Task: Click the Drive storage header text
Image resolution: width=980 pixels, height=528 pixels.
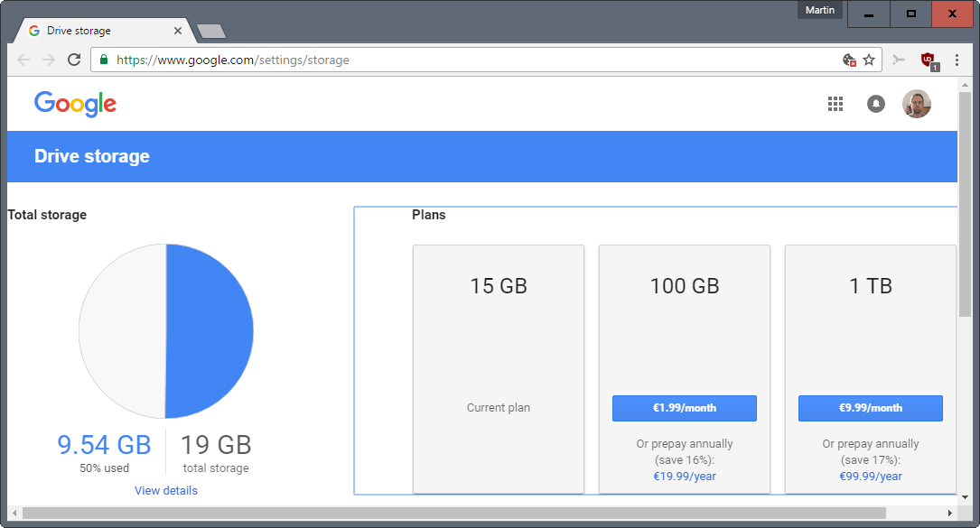Action: 92,156
